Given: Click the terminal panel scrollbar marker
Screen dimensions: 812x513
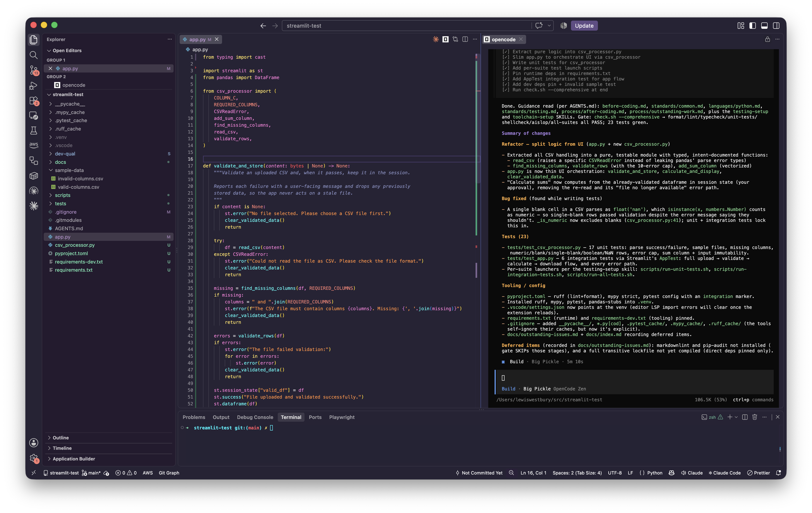Looking at the screenshot, I should [780, 449].
